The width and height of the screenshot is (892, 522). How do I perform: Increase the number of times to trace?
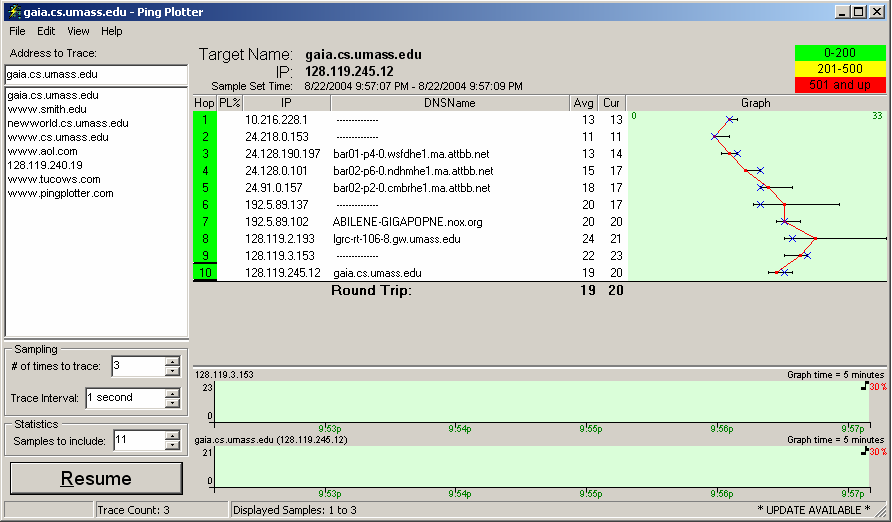(x=173, y=362)
